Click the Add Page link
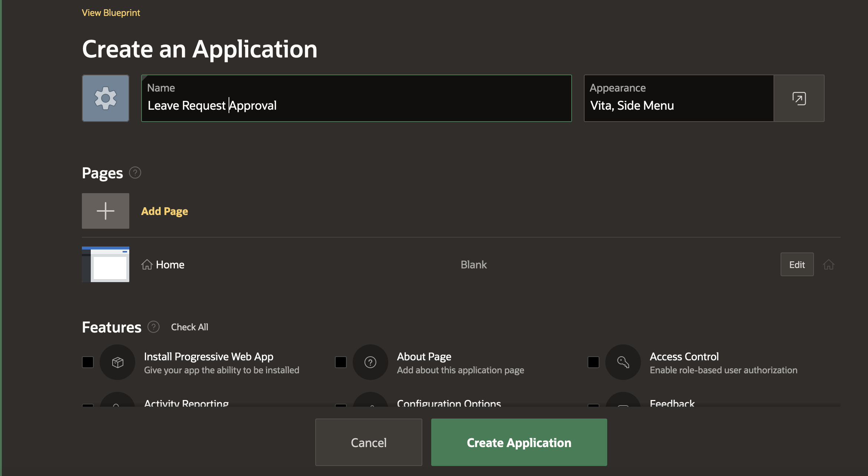Screen dimensions: 868x476 click(164, 211)
